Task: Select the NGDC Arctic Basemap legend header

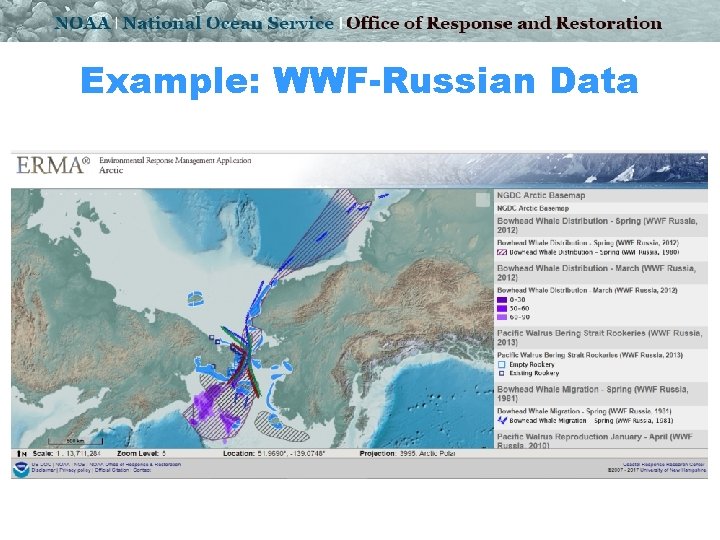Action: click(x=600, y=196)
